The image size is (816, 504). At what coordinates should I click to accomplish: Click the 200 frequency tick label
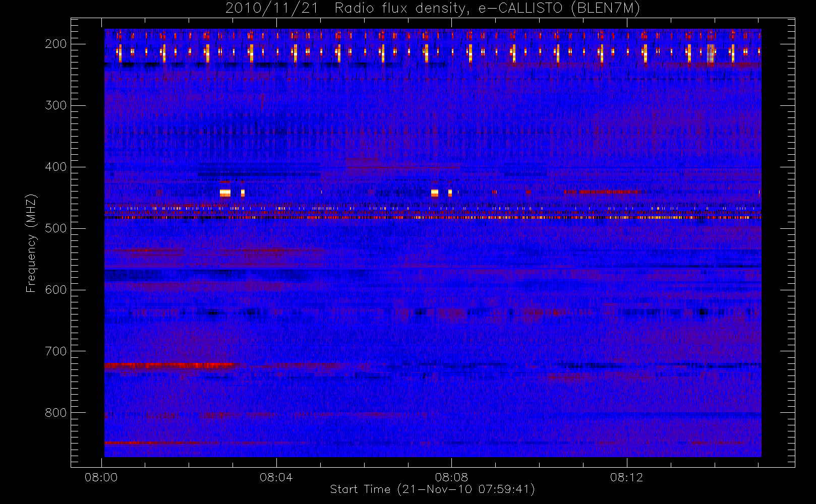pos(56,44)
